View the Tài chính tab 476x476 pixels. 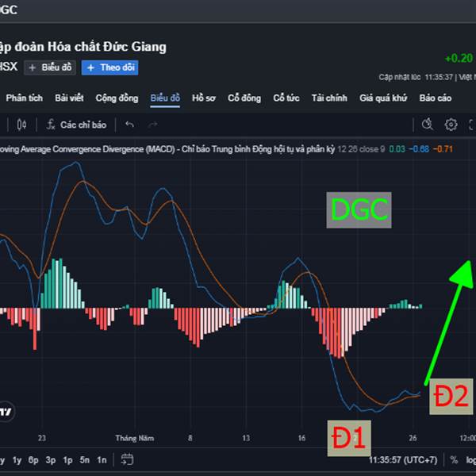[329, 98]
